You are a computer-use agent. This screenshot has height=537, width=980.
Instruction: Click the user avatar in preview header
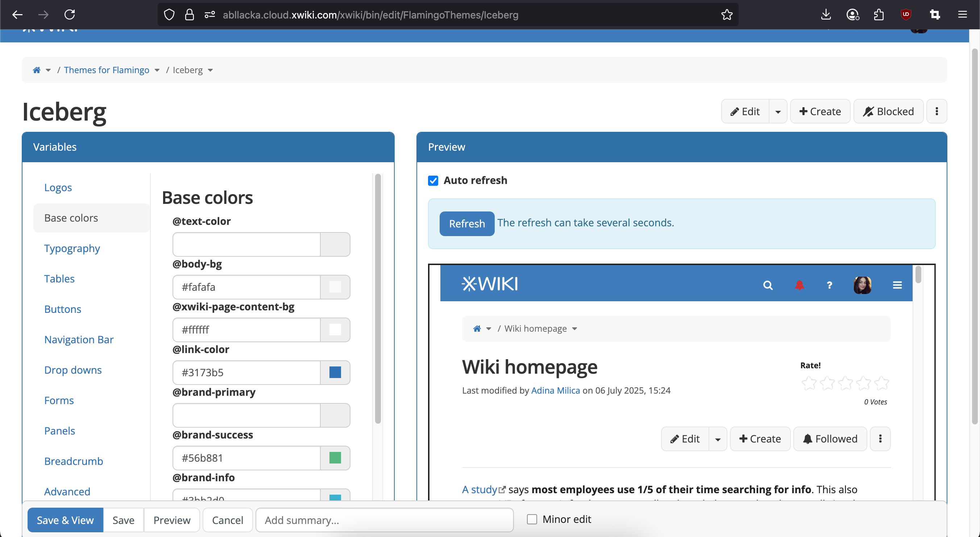(863, 285)
